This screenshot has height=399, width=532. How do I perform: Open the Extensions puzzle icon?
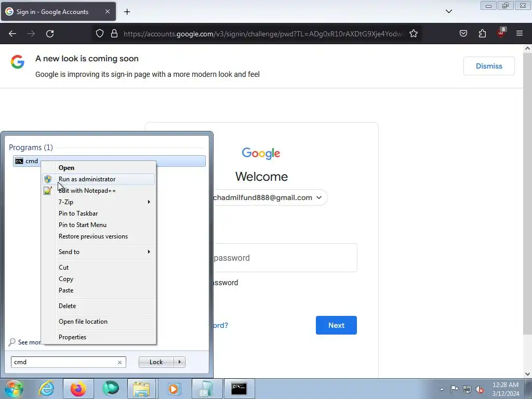coord(482,34)
